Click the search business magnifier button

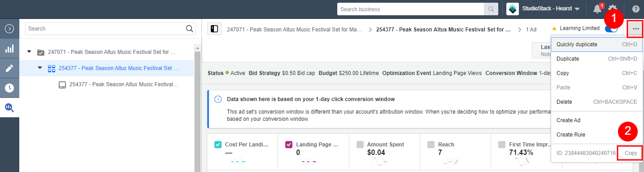[x=491, y=9]
